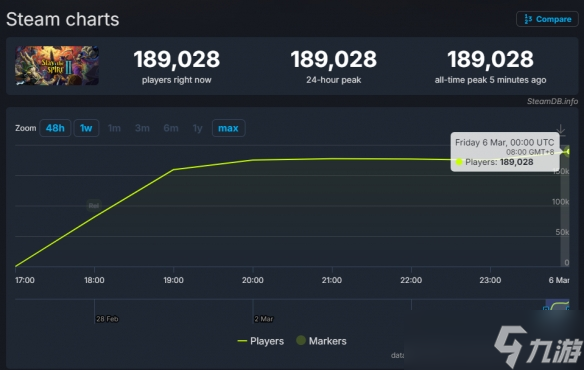Click the 17:00 axis label
This screenshot has width=584, height=370.
[25, 280]
